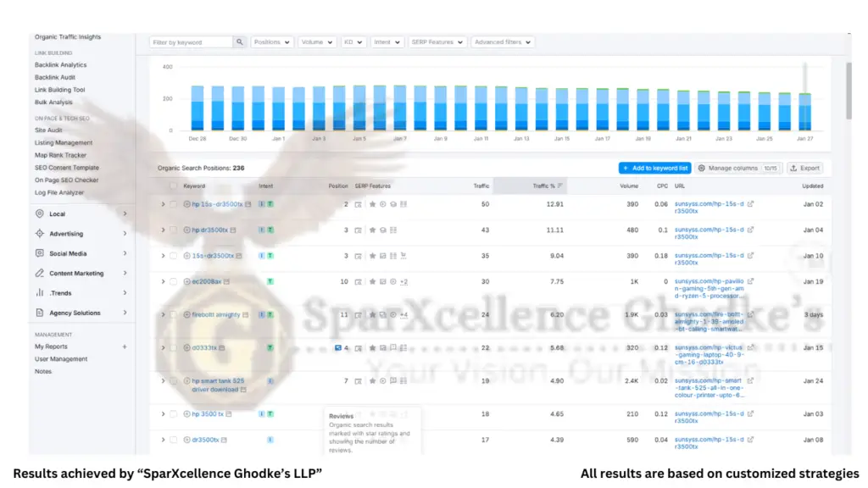Check the box for d0333tx keyword
This screenshot has width=868, height=488.
174,348
